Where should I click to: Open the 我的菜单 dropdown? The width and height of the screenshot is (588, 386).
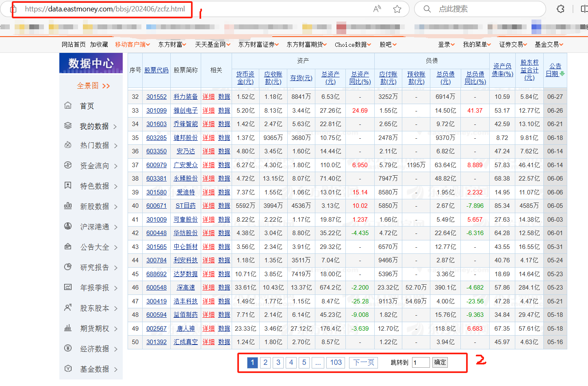pos(477,44)
